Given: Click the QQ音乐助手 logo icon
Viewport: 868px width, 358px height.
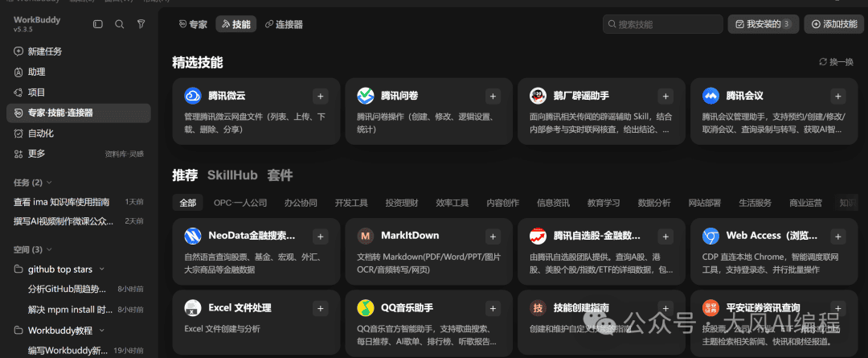Looking at the screenshot, I should [x=366, y=308].
